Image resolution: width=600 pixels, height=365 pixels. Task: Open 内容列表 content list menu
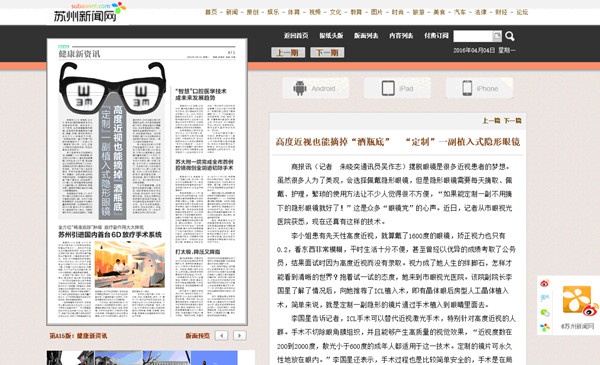[x=401, y=36]
